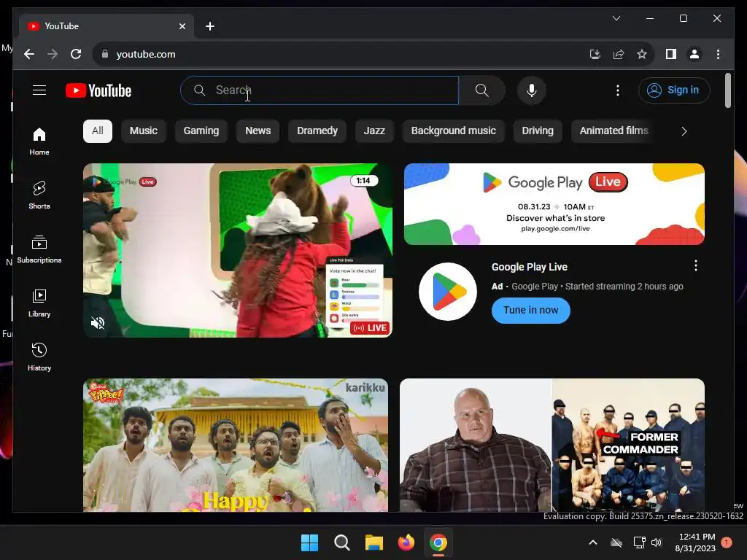The width and height of the screenshot is (747, 560).
Task: Select the Music filter chip
Action: click(144, 131)
